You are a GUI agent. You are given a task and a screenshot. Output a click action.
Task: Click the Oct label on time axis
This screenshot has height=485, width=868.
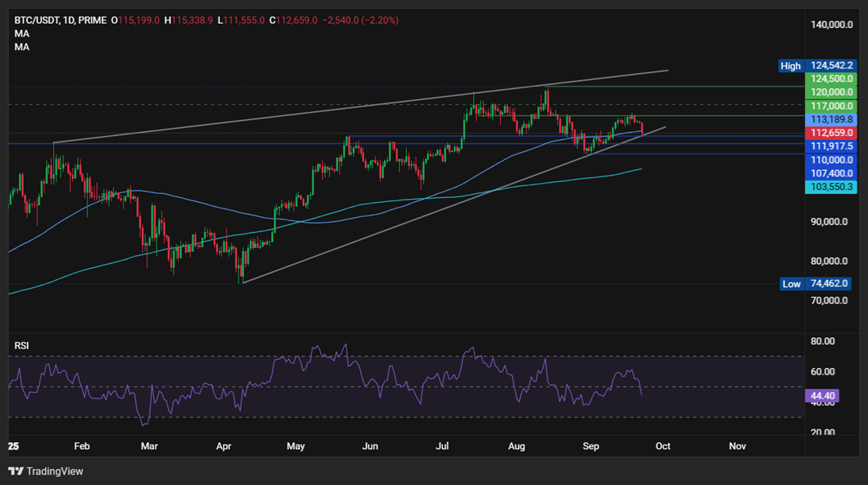coord(662,446)
